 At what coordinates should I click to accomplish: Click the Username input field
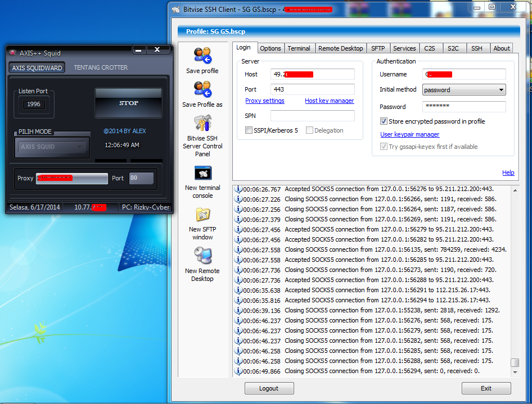(x=464, y=74)
